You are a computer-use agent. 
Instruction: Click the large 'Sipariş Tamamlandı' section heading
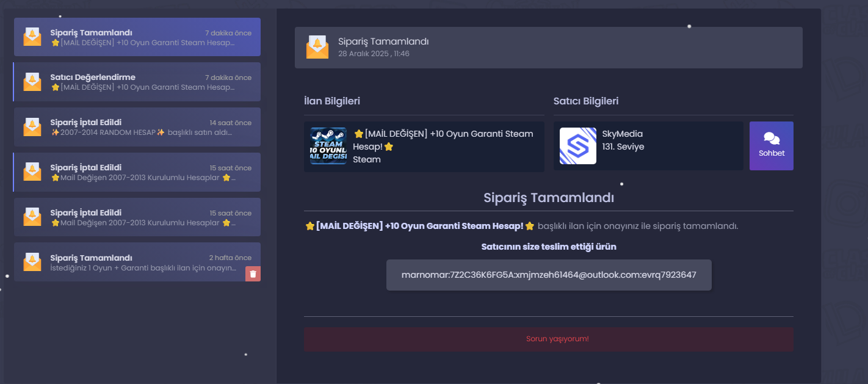pyautogui.click(x=549, y=198)
